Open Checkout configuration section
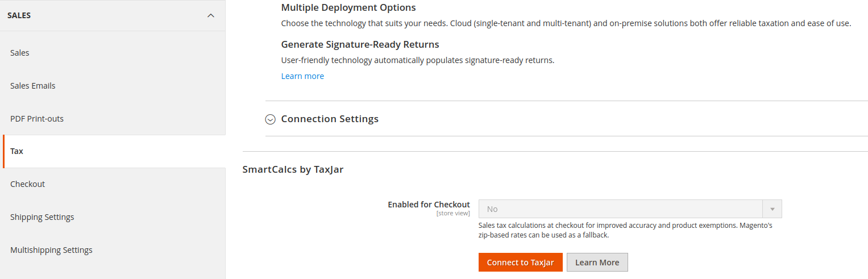 point(27,184)
